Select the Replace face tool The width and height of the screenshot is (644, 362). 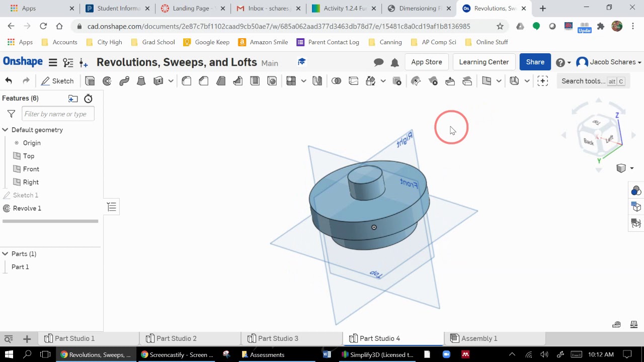coord(467,81)
